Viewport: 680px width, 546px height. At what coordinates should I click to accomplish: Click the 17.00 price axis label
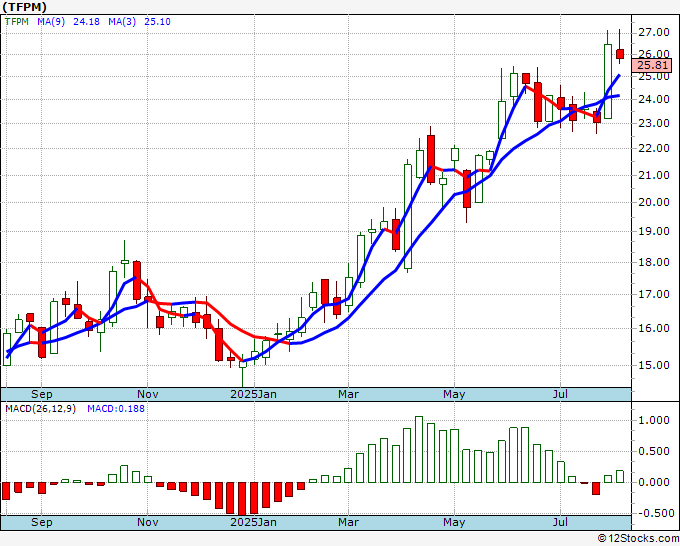654,294
